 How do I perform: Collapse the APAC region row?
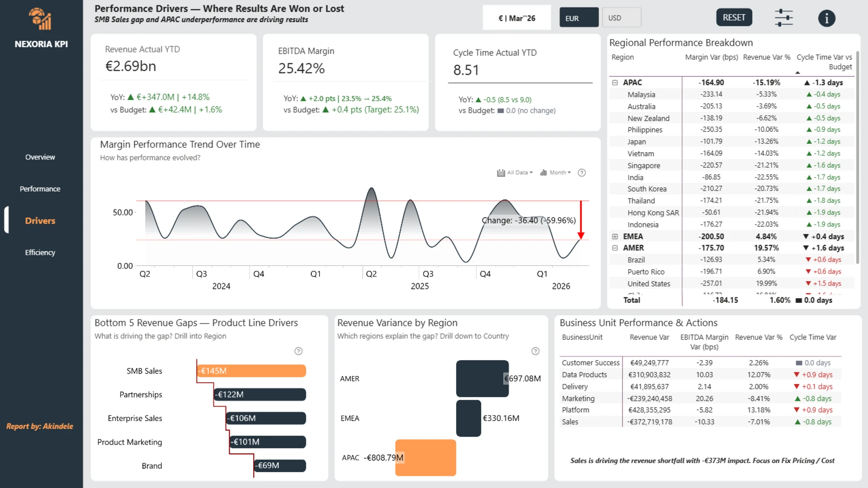coord(615,83)
